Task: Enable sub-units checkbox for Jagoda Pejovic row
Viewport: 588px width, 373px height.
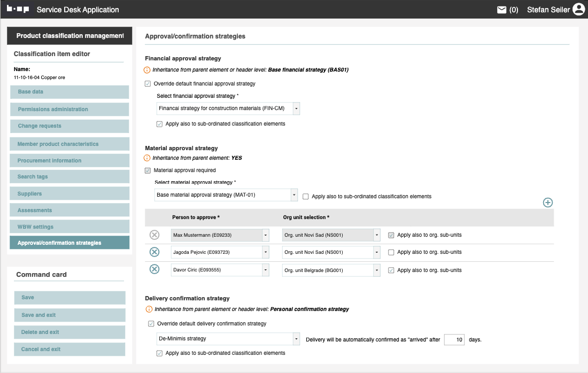Action: [391, 252]
